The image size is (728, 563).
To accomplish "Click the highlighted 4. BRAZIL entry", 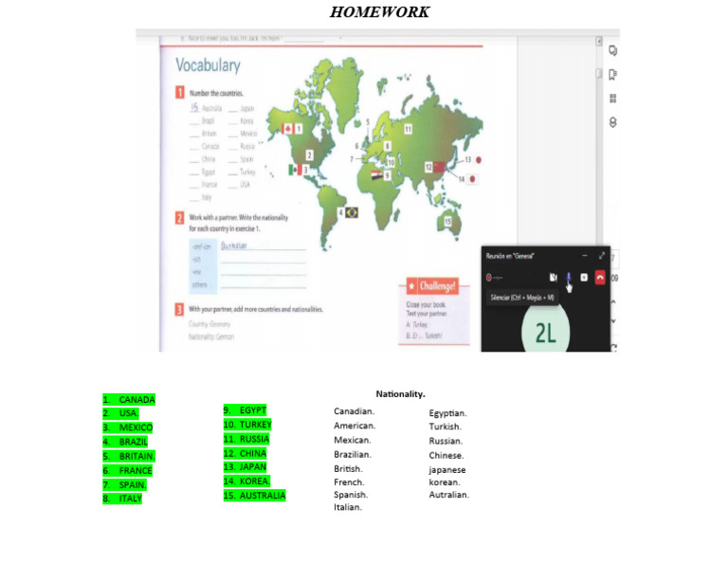I will 125,442.
